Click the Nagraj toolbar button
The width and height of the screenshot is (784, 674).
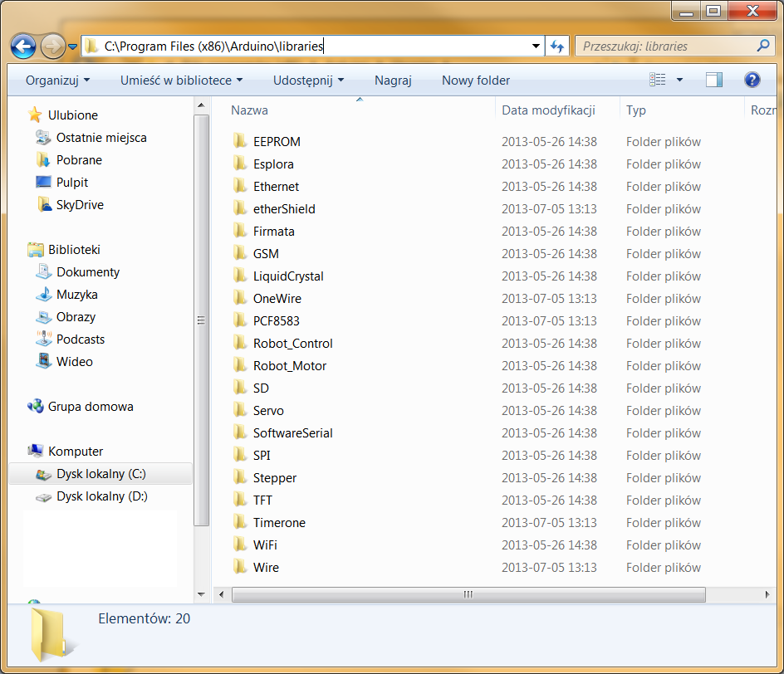coord(393,81)
